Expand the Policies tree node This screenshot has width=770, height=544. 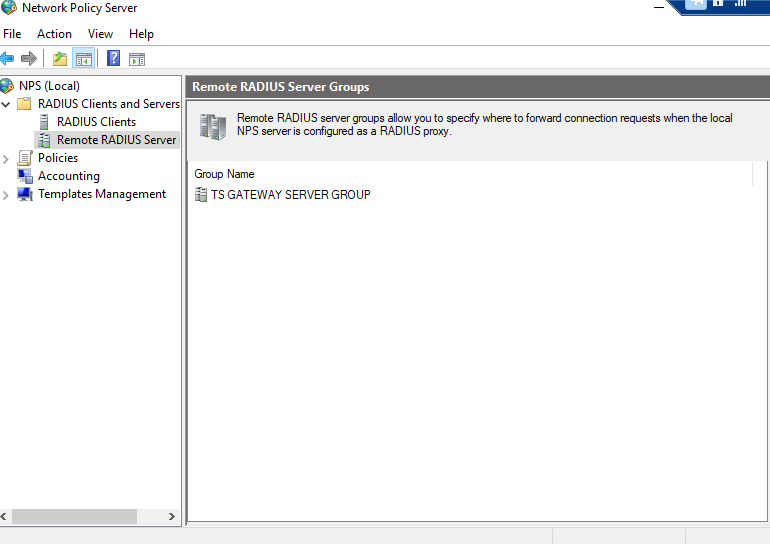pos(7,158)
